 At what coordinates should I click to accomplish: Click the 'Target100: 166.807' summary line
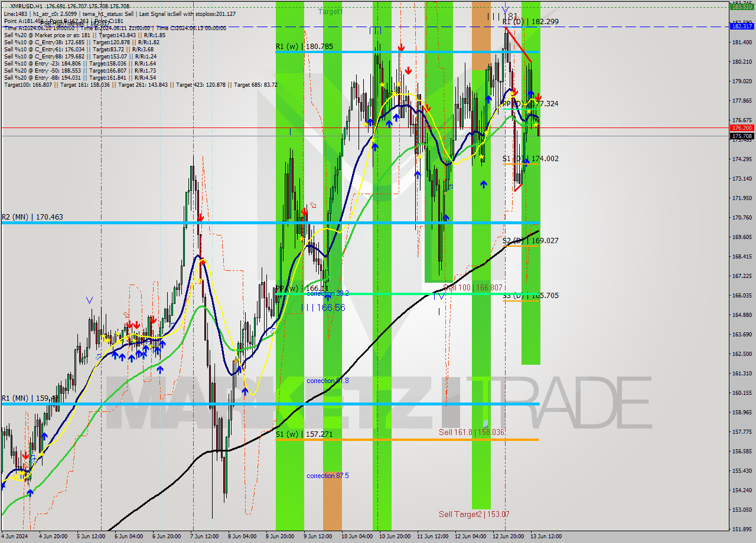point(141,84)
